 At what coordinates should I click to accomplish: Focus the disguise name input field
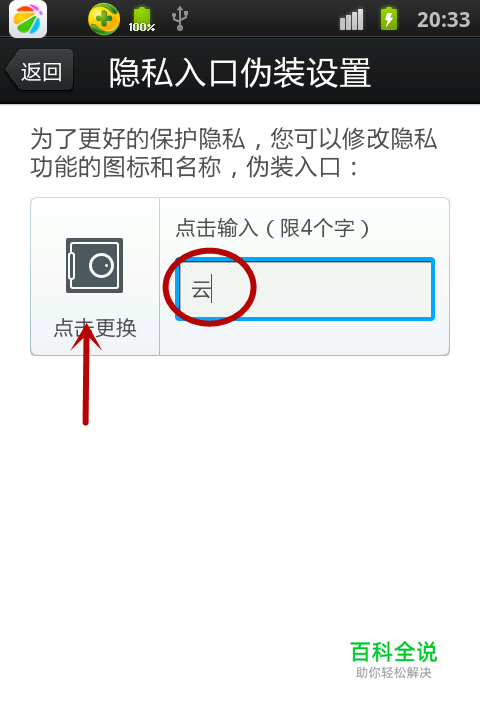pos(305,289)
